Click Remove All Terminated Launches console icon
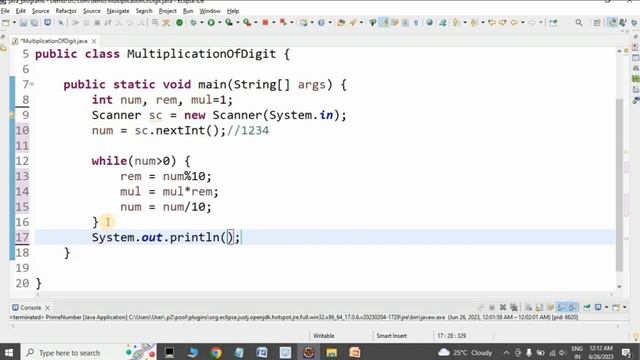The height and width of the screenshot is (360, 640). pos(514,307)
